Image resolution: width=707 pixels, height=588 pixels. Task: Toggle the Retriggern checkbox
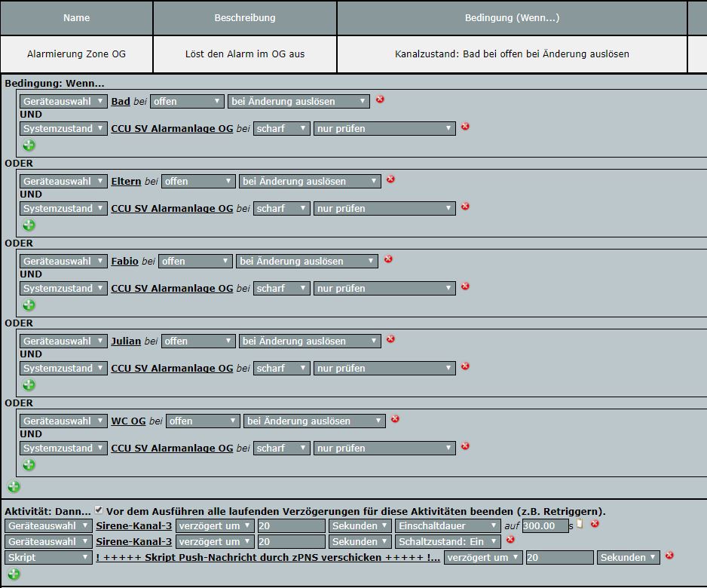[99, 510]
